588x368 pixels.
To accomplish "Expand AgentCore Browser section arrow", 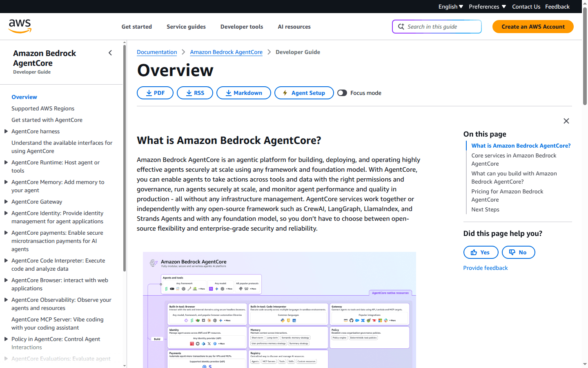I will [x=6, y=280].
